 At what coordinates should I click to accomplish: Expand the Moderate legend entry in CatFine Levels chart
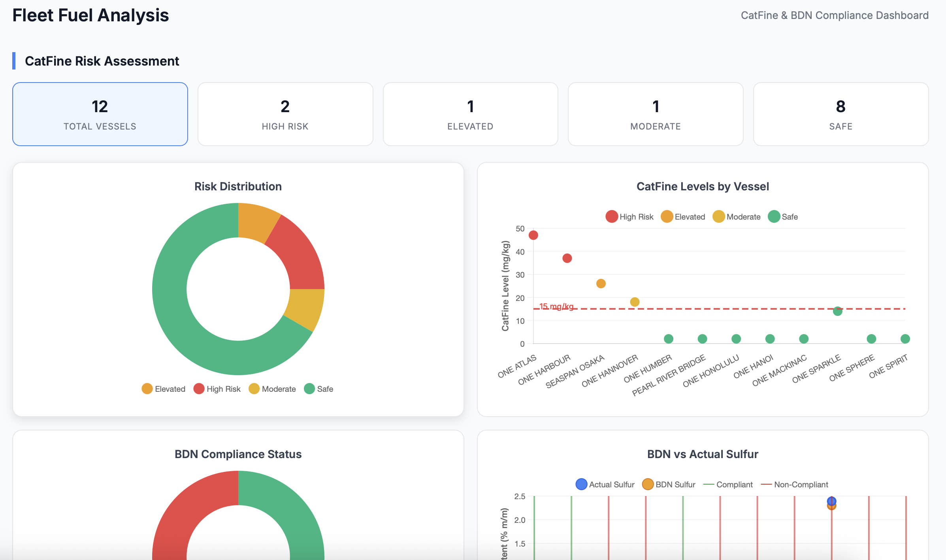click(718, 216)
